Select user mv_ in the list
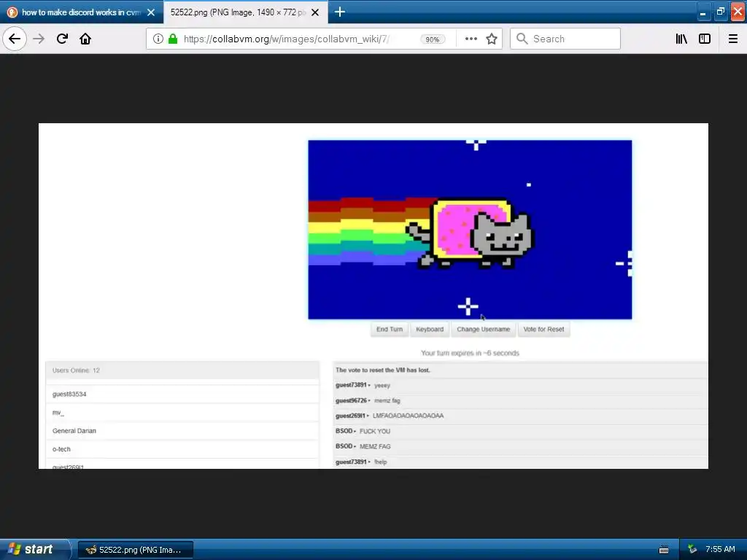The width and height of the screenshot is (747, 560). [x=182, y=413]
